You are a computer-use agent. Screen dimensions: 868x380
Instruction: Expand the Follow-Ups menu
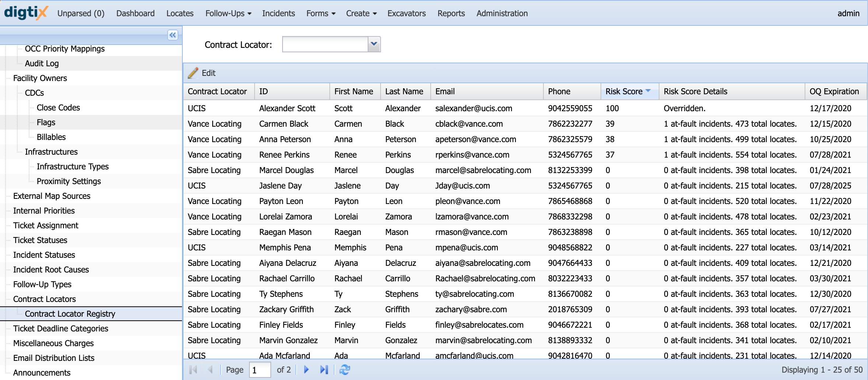(x=228, y=13)
